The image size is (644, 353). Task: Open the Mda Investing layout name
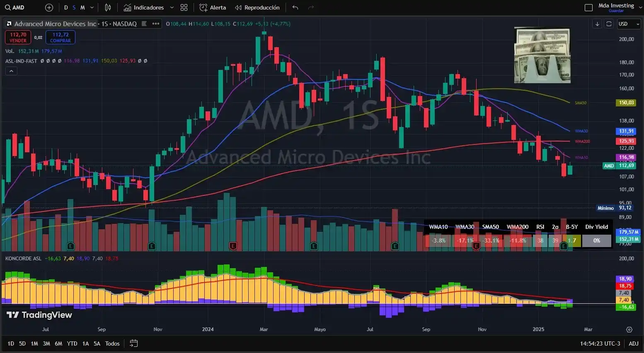[x=616, y=5]
